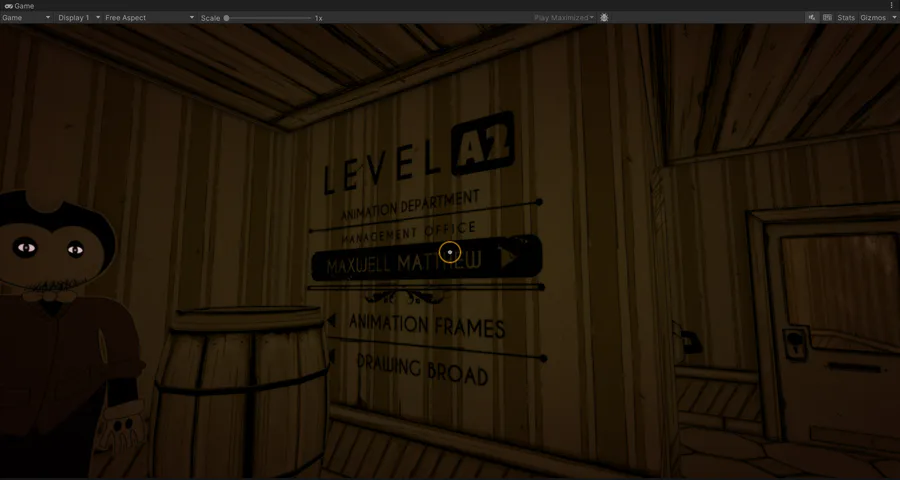Click the circular crosshair reticle in game view
Screen dimensions: 900x480
click(x=450, y=252)
